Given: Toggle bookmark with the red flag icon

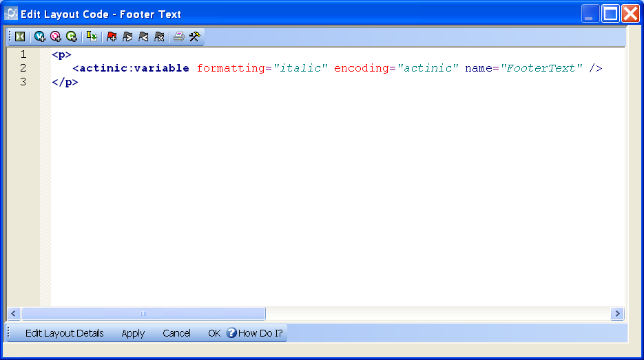Looking at the screenshot, I should (x=112, y=37).
